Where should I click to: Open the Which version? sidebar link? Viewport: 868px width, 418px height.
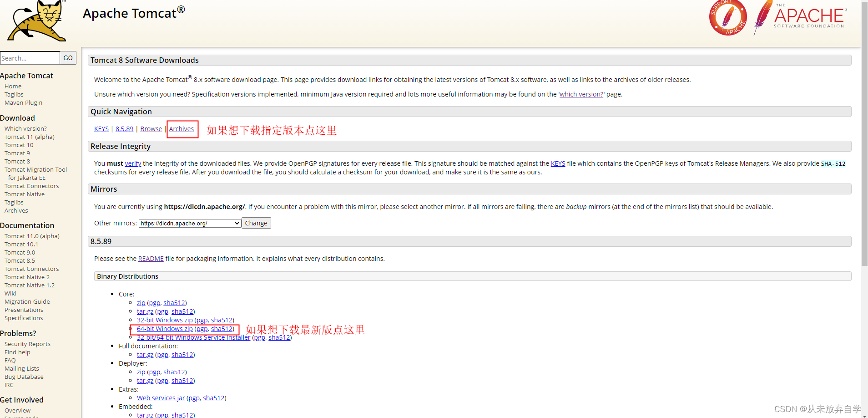coord(25,129)
